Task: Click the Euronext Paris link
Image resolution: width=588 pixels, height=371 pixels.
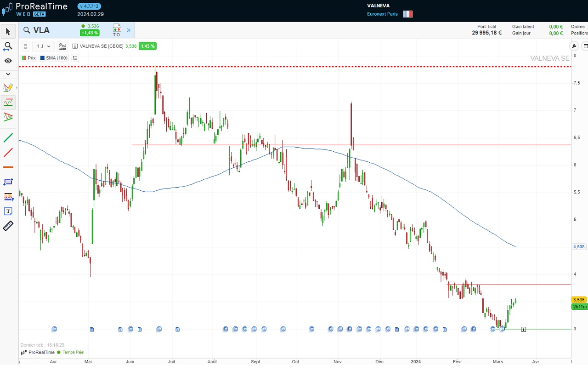Action: [x=382, y=14]
